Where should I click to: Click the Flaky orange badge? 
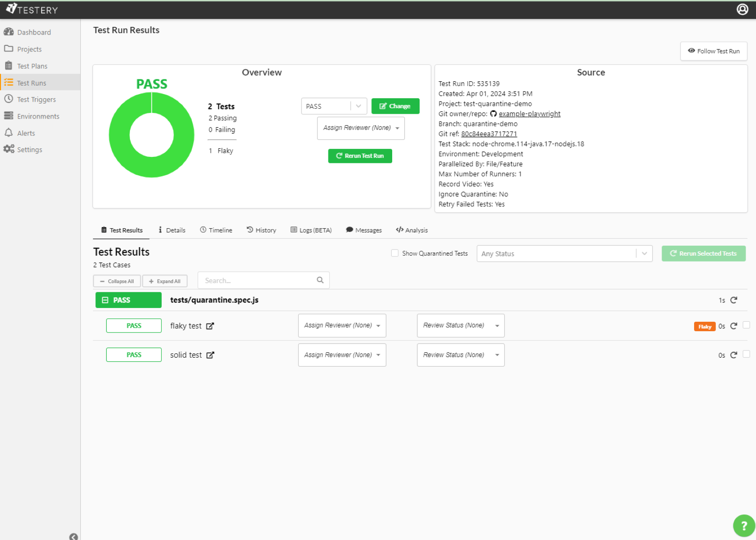click(704, 326)
